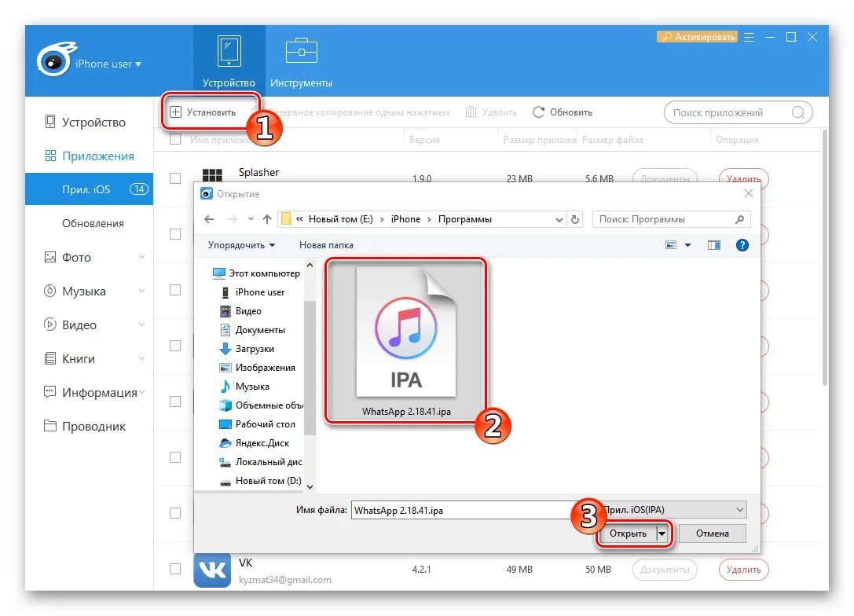Click the Новая папка button

coord(326,245)
